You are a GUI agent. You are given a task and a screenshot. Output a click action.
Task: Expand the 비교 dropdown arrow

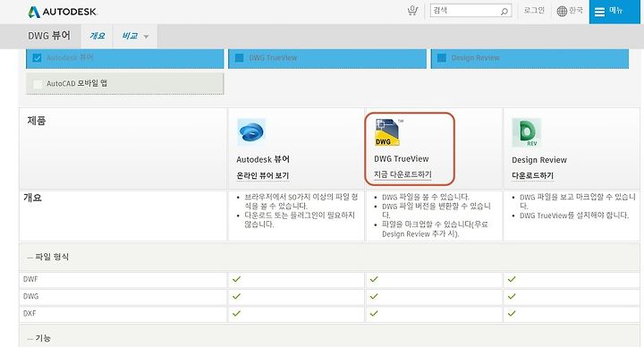pyautogui.click(x=146, y=37)
